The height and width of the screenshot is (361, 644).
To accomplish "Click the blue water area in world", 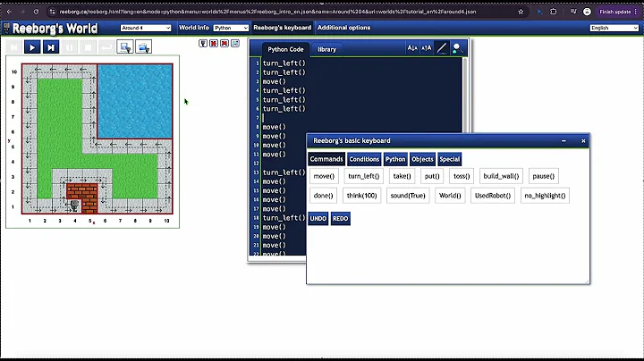I will pyautogui.click(x=135, y=101).
